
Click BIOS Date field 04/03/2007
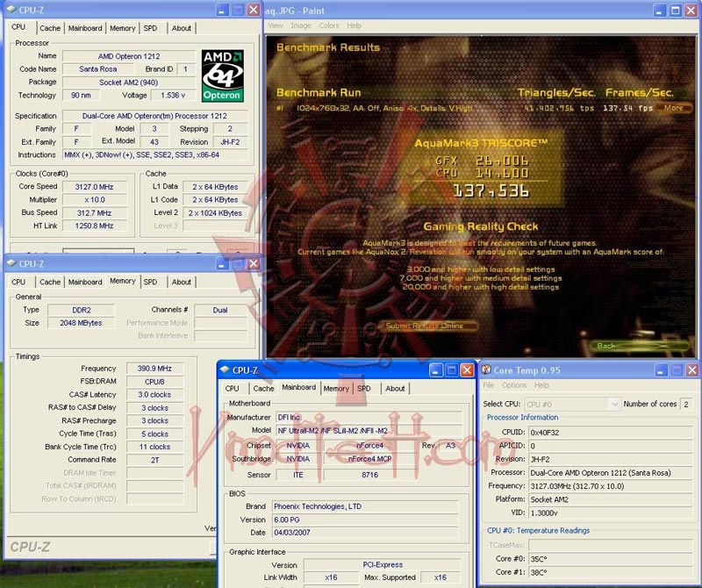pos(365,533)
